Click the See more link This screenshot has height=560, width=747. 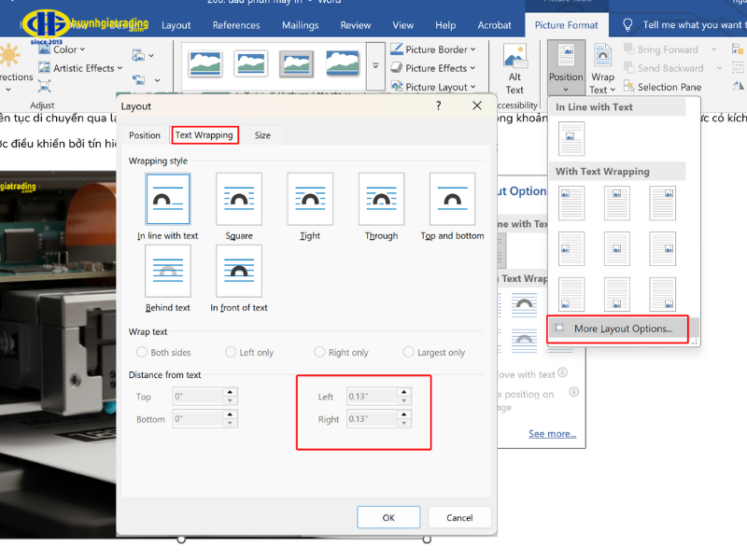point(552,434)
